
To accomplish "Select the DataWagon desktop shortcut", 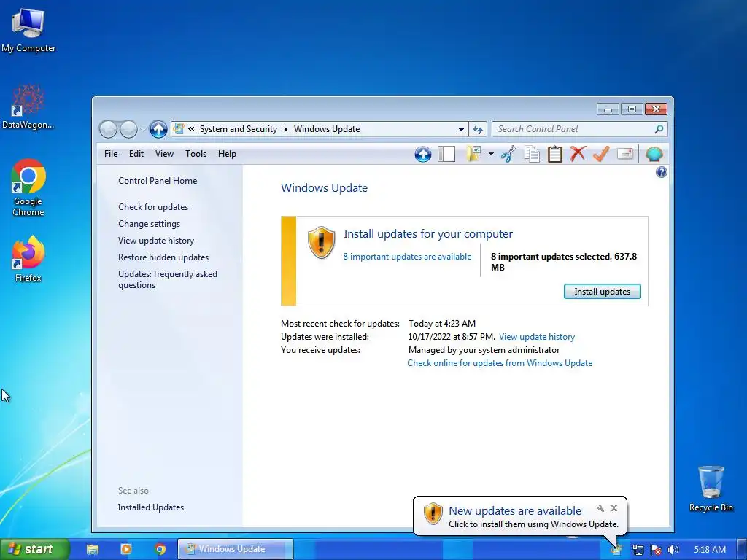I will pos(28,106).
